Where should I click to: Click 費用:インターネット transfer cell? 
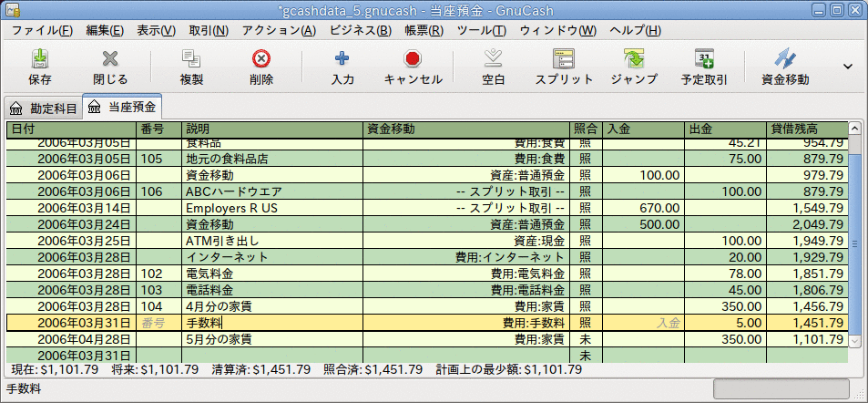(x=466, y=257)
